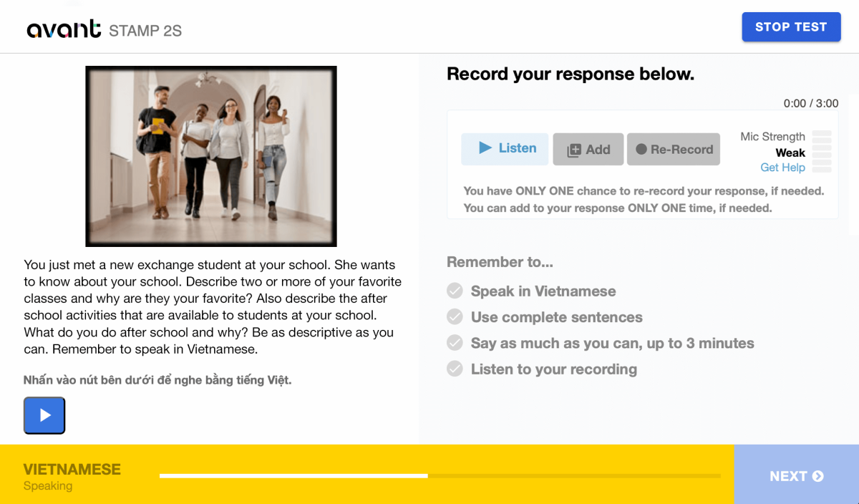859x504 pixels.
Task: Open the Get Help link
Action: pos(782,168)
